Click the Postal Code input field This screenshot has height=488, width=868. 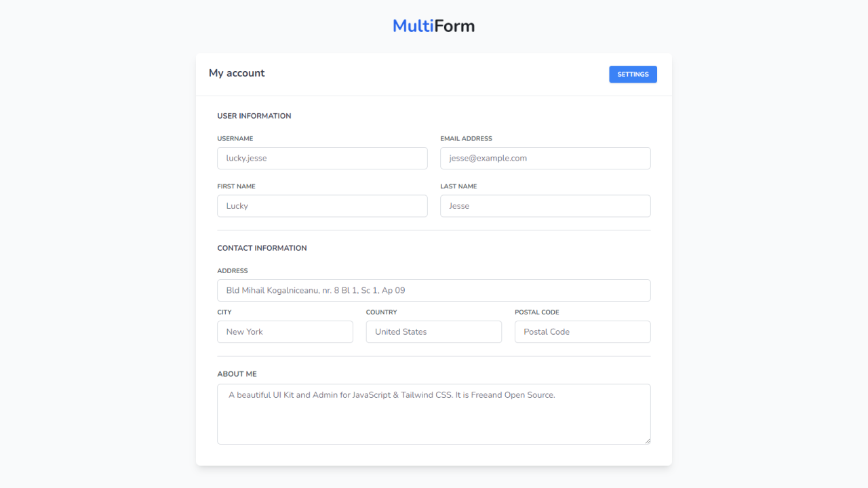point(583,331)
